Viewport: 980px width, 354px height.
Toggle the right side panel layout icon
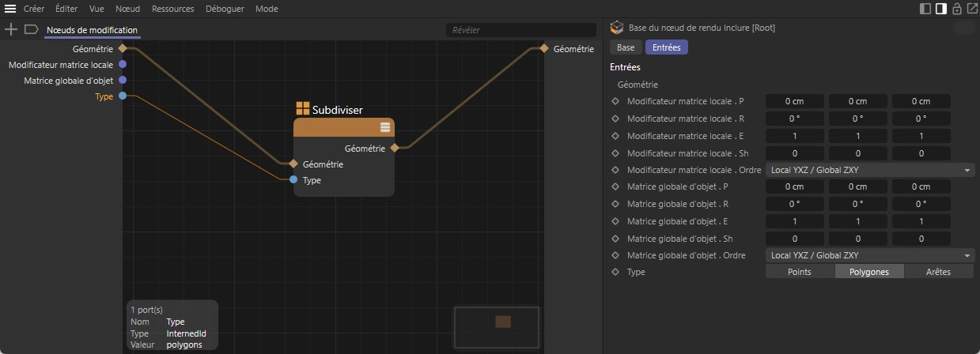pyautogui.click(x=941, y=9)
